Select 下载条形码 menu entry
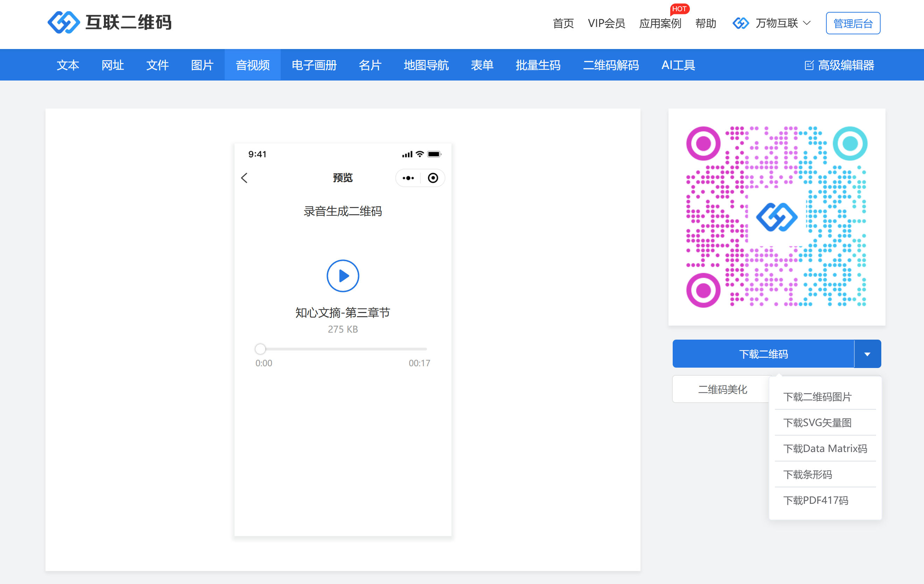 point(808,474)
